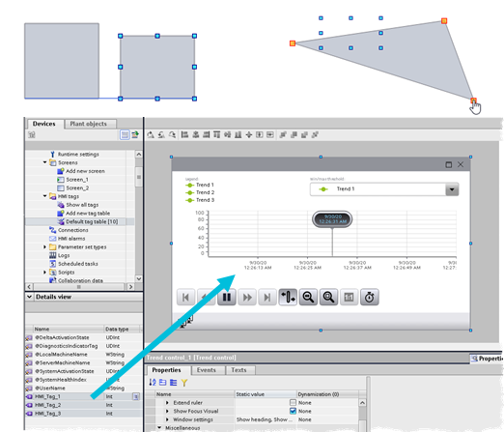Click the filter funnel icon in Properties
Screen dimensions: 504x432
(x=184, y=383)
